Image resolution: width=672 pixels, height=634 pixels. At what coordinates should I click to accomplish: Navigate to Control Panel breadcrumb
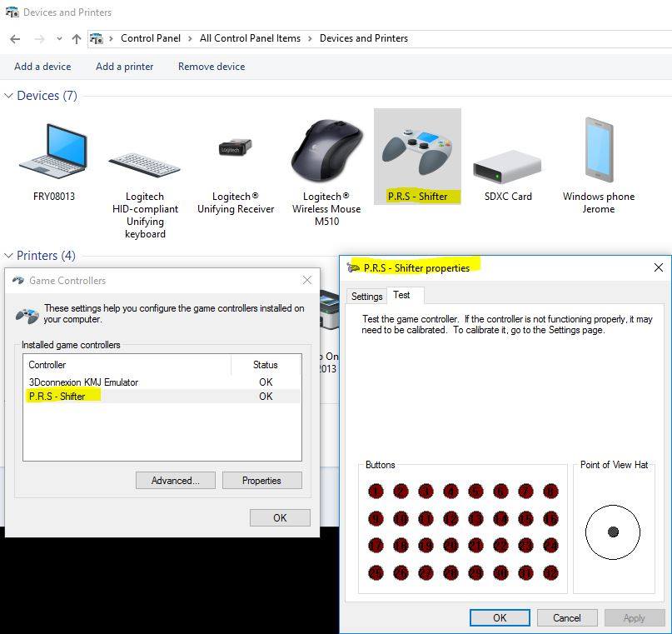click(x=151, y=38)
